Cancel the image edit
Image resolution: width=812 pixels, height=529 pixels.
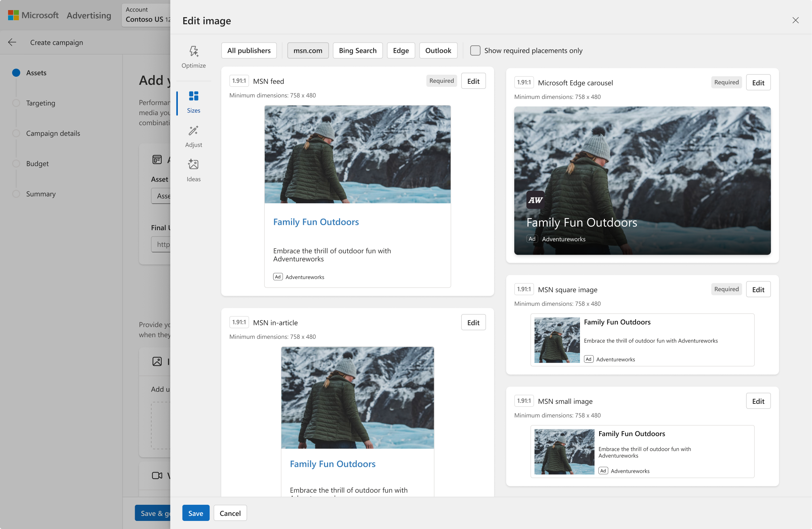[x=230, y=513]
